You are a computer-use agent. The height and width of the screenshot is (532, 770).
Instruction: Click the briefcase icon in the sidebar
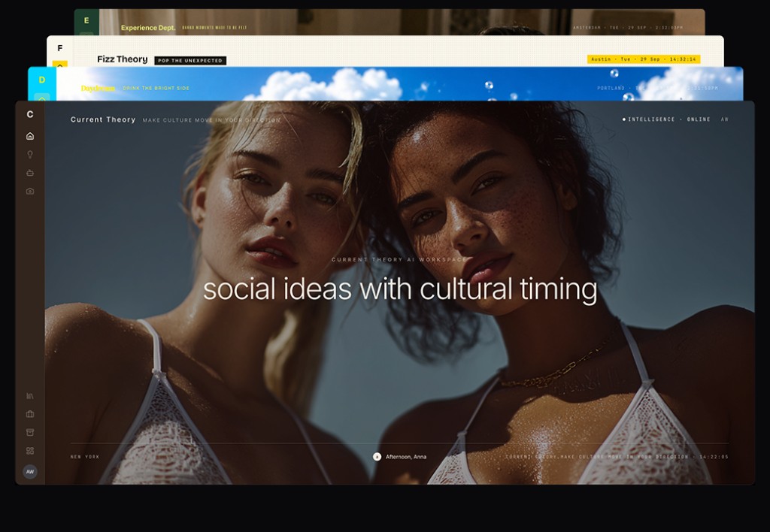coord(30,414)
